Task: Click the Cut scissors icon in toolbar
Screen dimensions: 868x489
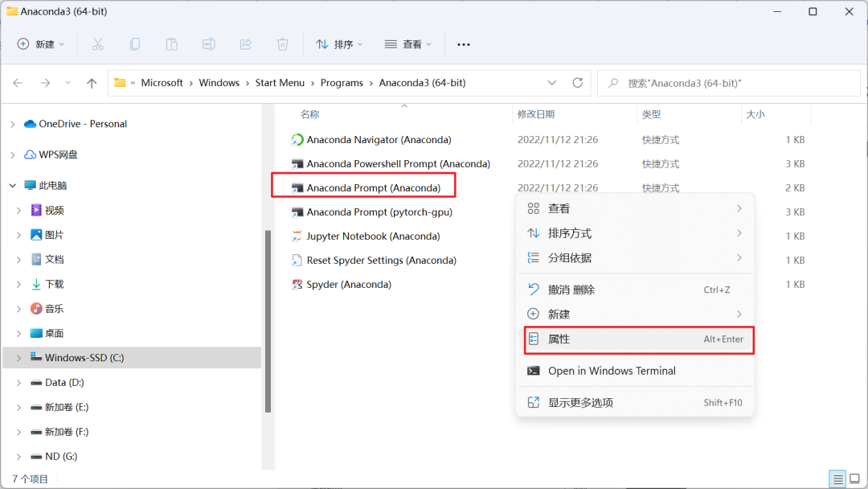Action: (98, 44)
